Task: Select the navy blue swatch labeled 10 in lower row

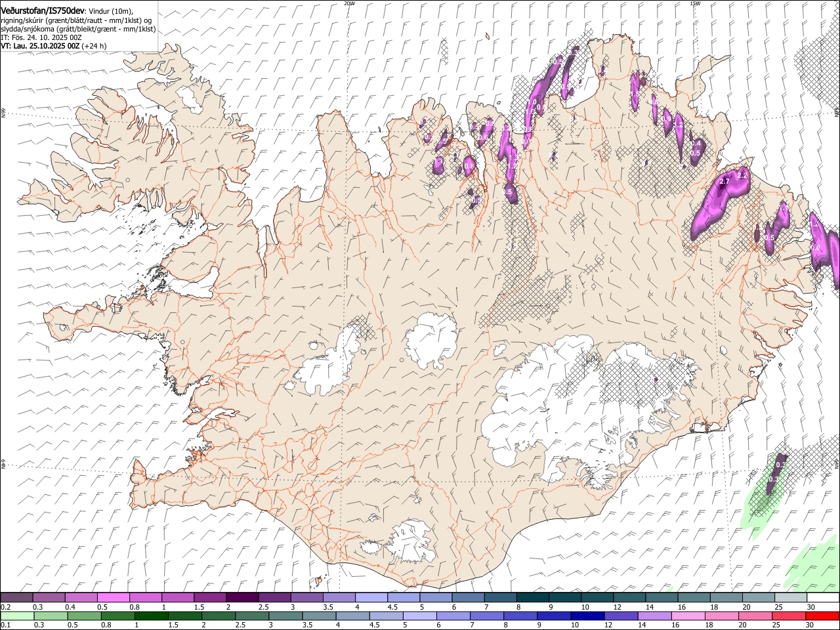Action: (x=587, y=616)
